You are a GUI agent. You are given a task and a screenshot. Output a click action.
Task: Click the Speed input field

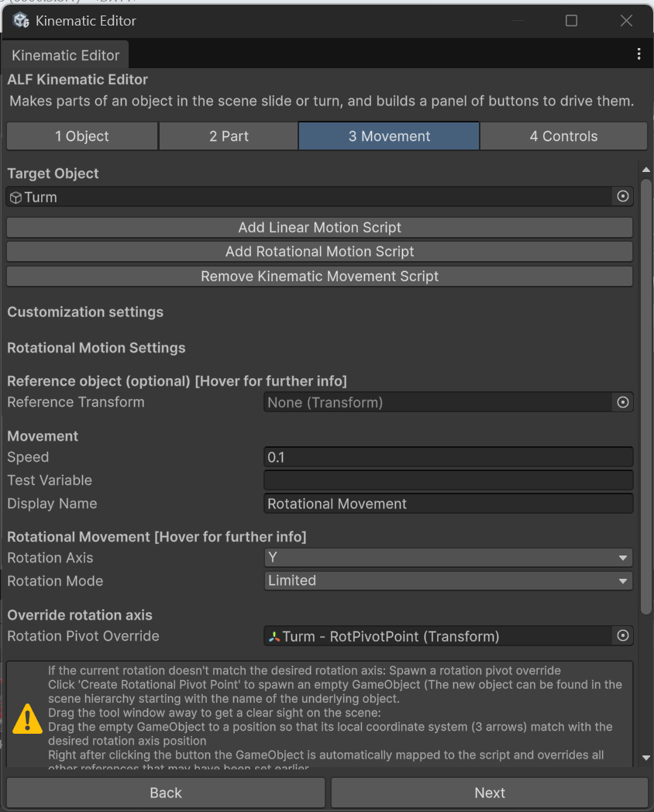tap(449, 457)
